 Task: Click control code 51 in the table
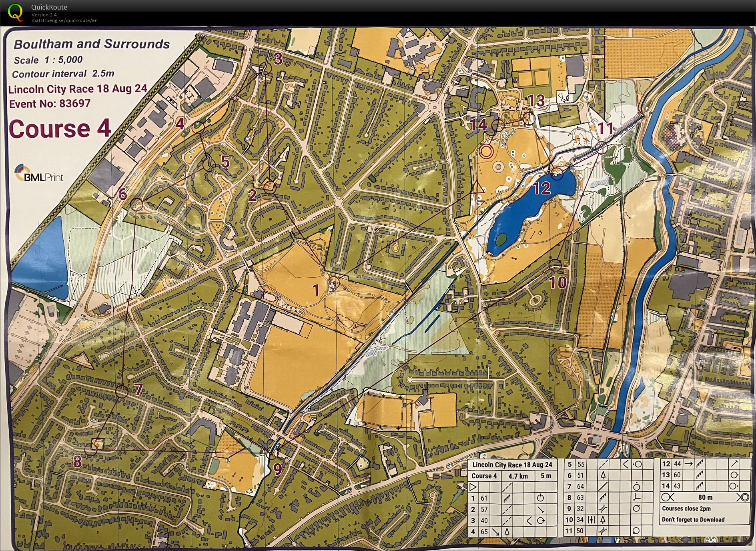click(x=581, y=475)
